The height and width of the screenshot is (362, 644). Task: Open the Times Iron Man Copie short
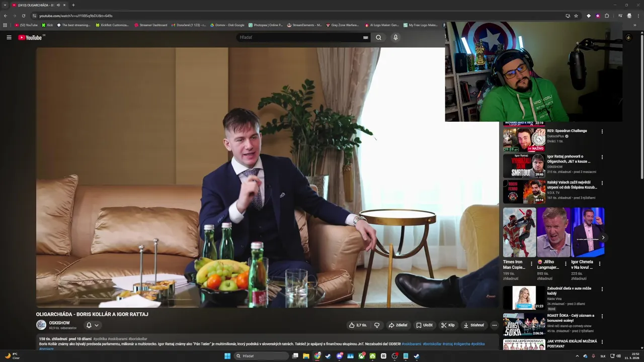pyautogui.click(x=519, y=232)
